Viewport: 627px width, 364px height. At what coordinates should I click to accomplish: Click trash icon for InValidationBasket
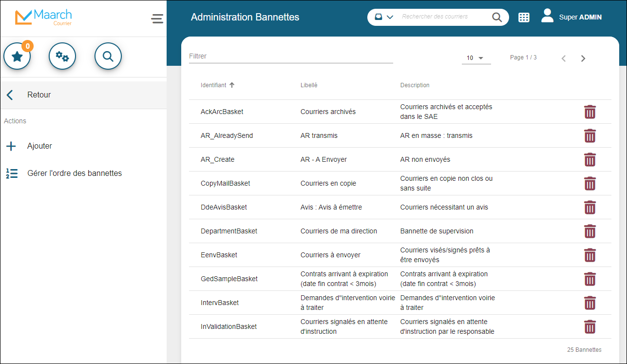coord(589,327)
